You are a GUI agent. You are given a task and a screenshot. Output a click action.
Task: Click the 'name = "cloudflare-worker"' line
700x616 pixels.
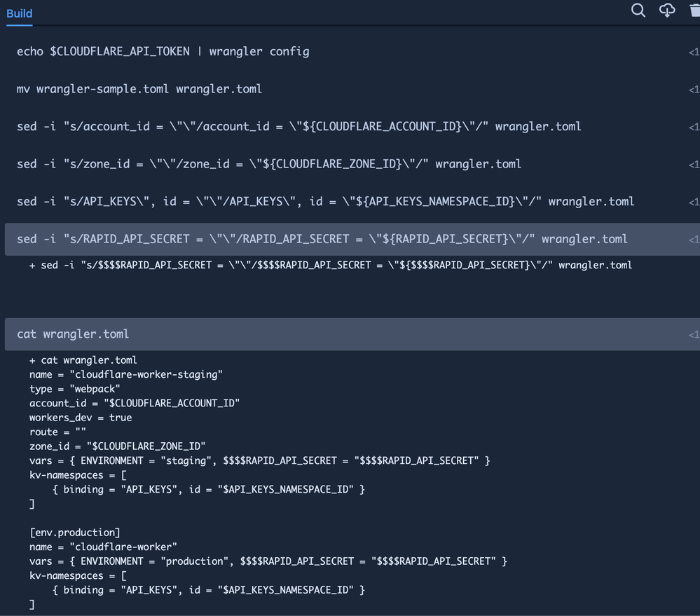pos(103,547)
